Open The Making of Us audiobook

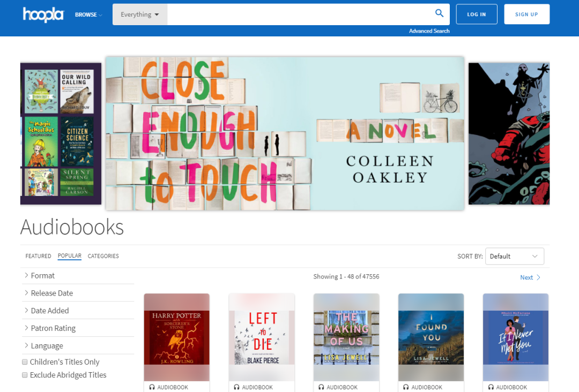(346, 337)
